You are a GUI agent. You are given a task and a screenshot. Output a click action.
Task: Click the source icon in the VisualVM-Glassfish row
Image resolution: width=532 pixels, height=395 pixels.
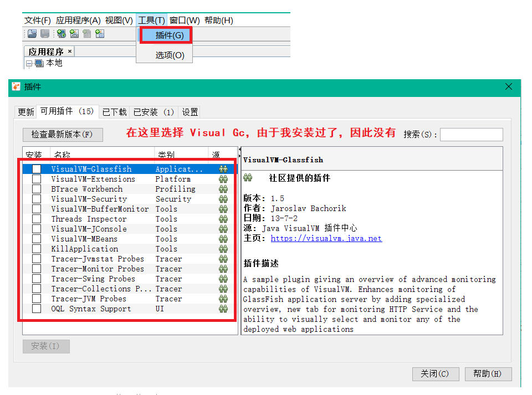point(223,169)
